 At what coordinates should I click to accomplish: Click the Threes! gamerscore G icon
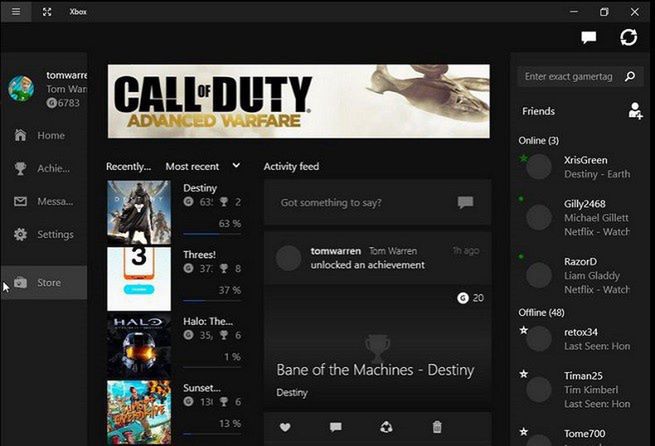point(188,269)
